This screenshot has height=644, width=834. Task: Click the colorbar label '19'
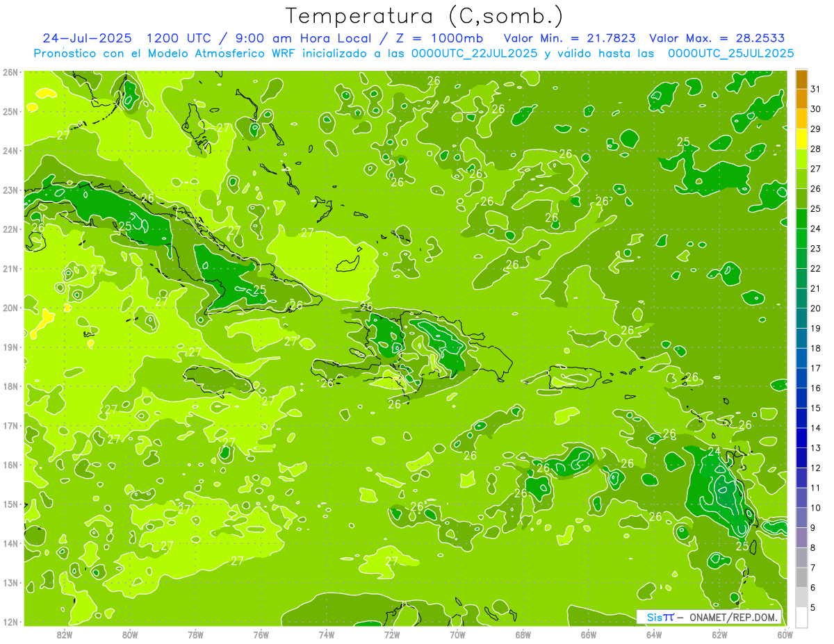coord(816,328)
